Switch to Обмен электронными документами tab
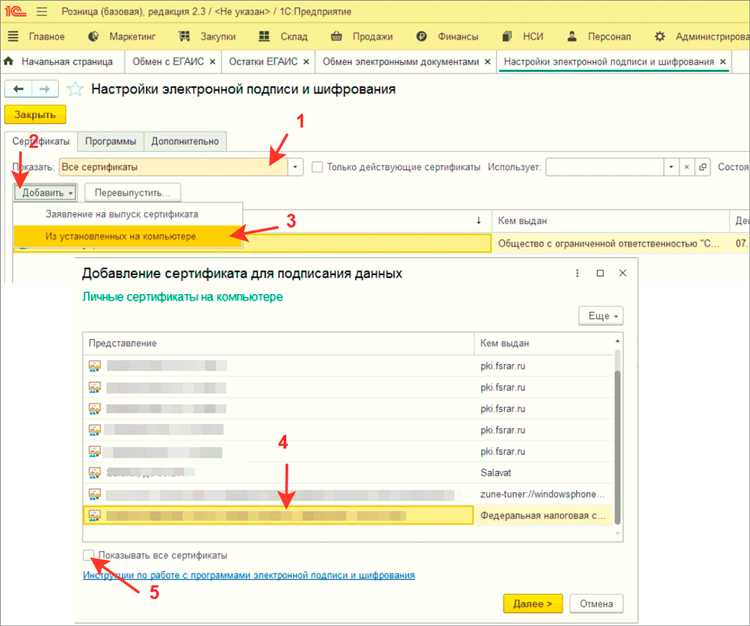The image size is (750, 626). click(400, 62)
